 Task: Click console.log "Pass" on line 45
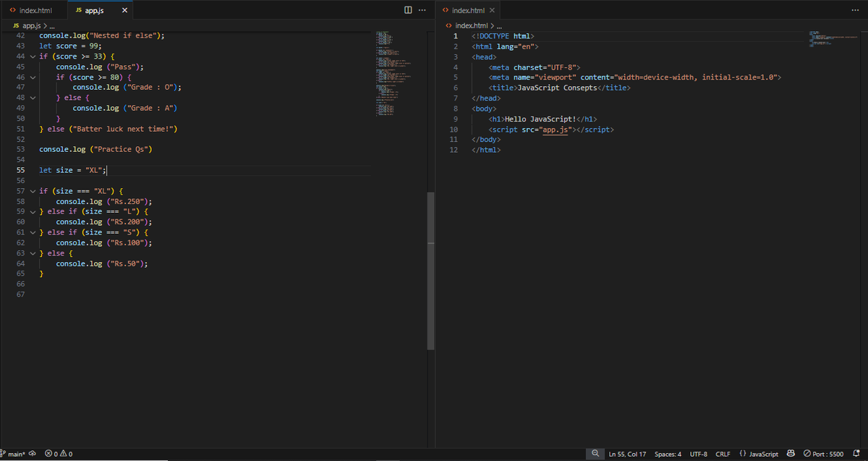tap(101, 67)
